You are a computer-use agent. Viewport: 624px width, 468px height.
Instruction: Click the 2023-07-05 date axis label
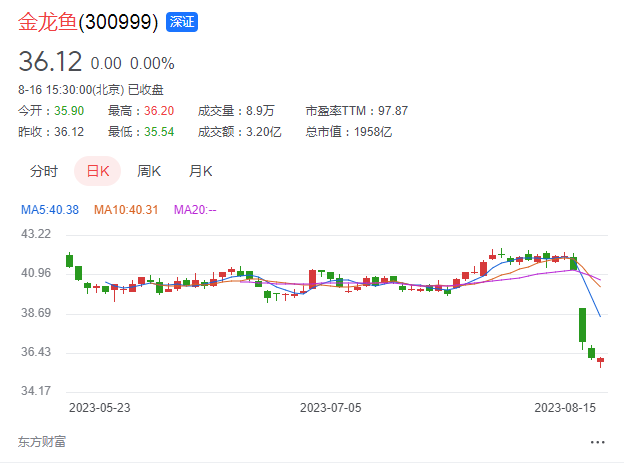point(330,408)
